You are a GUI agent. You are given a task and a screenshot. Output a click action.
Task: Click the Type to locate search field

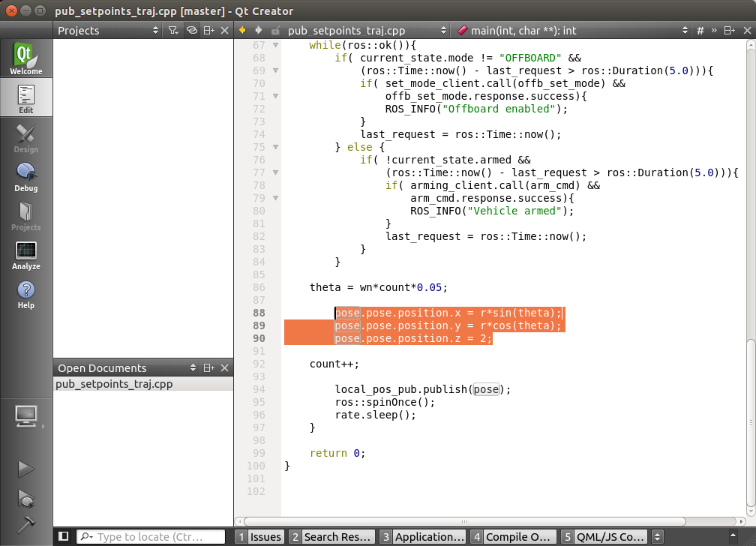tap(150, 536)
